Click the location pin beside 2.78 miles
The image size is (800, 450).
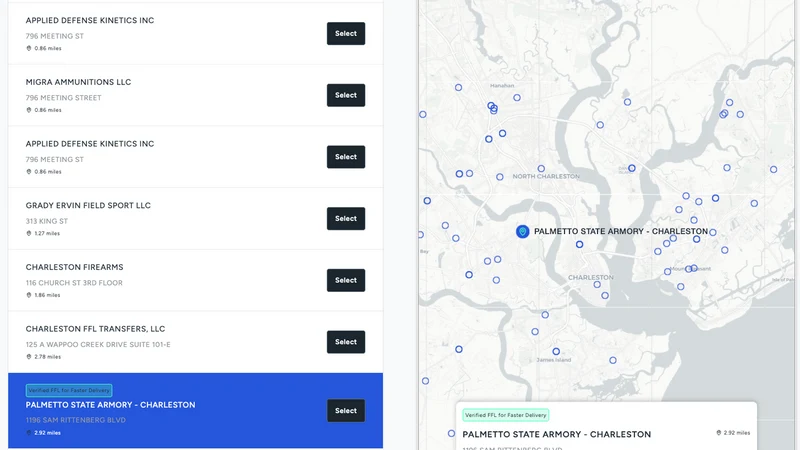29,357
